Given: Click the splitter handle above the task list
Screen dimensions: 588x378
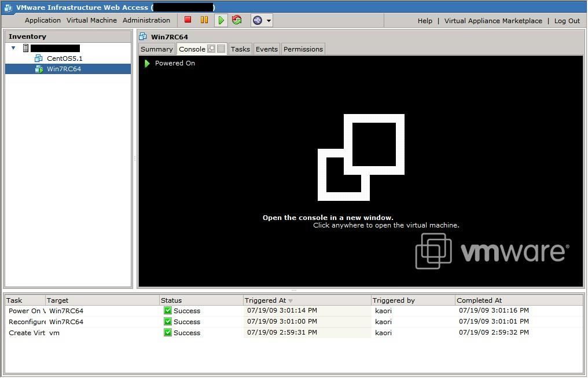Looking at the screenshot, I should click(294, 291).
